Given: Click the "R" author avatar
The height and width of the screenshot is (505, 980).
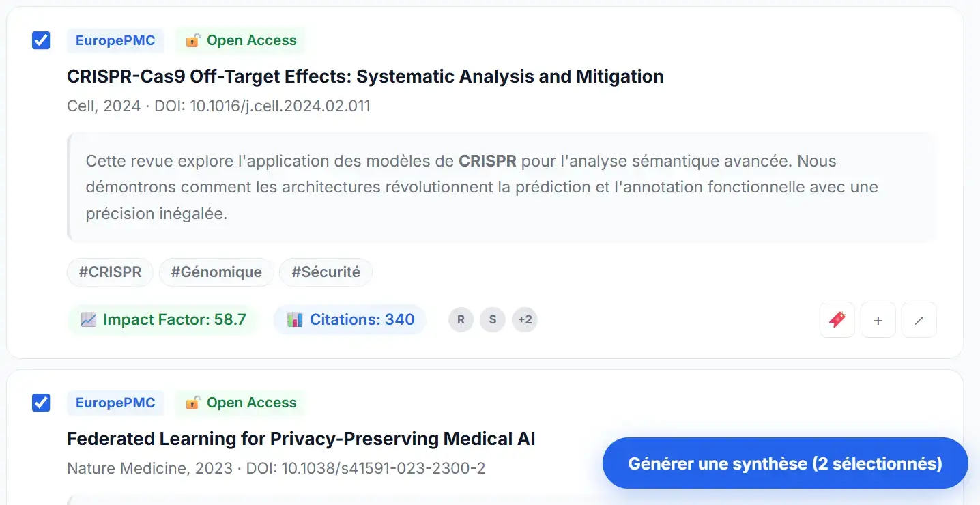Looking at the screenshot, I should (461, 319).
